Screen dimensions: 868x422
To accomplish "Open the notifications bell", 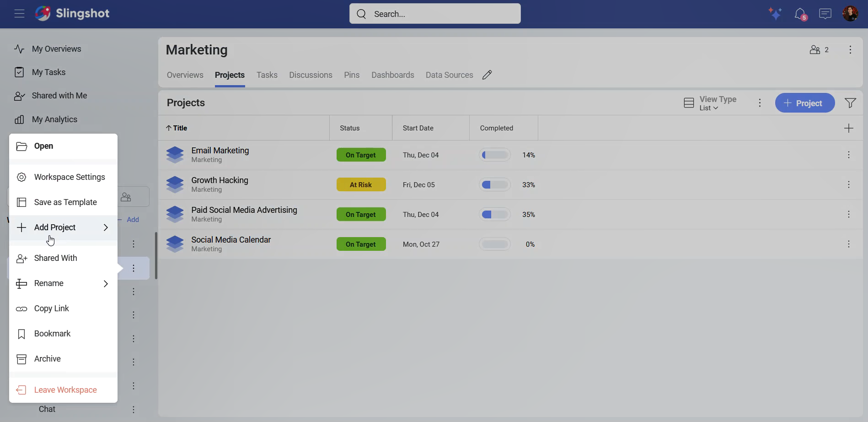I will [800, 14].
